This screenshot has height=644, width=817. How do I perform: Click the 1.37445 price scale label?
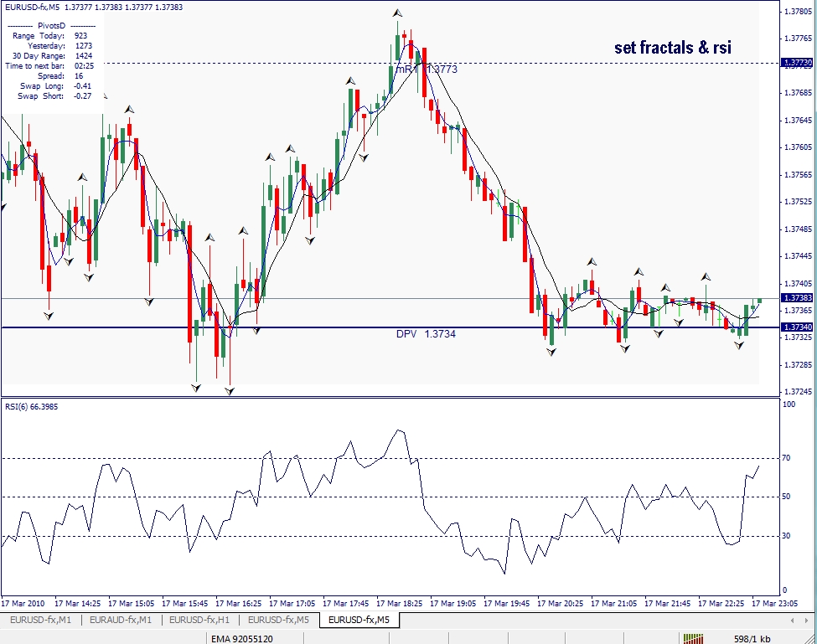click(x=798, y=256)
